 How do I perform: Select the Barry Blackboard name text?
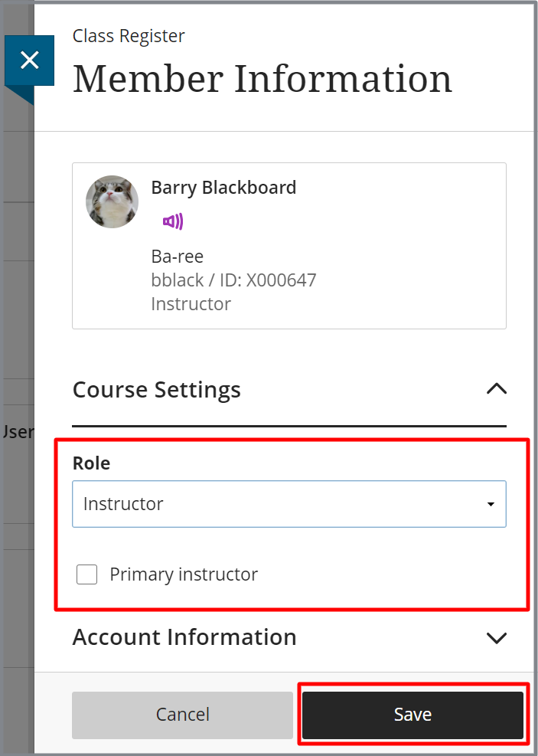[223, 188]
